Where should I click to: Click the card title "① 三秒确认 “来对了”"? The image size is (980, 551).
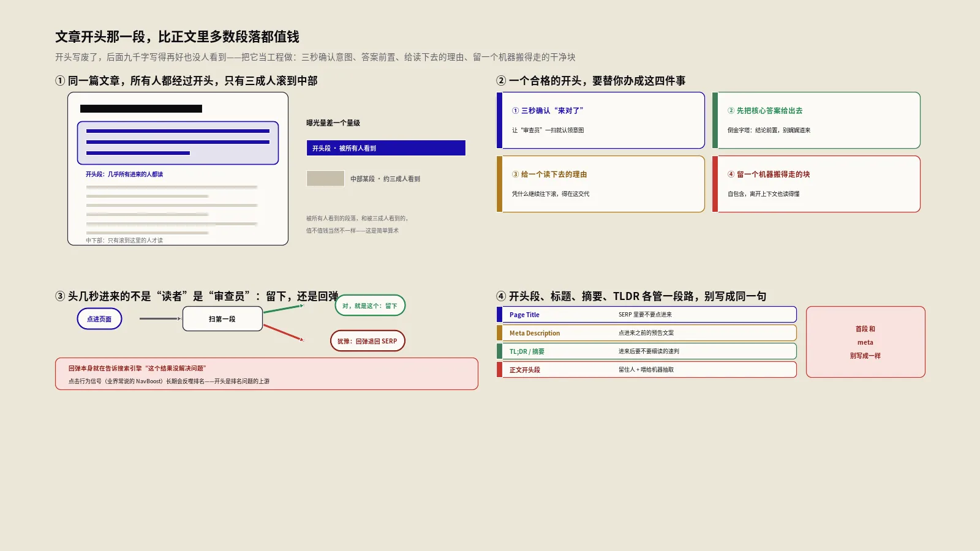pyautogui.click(x=548, y=111)
